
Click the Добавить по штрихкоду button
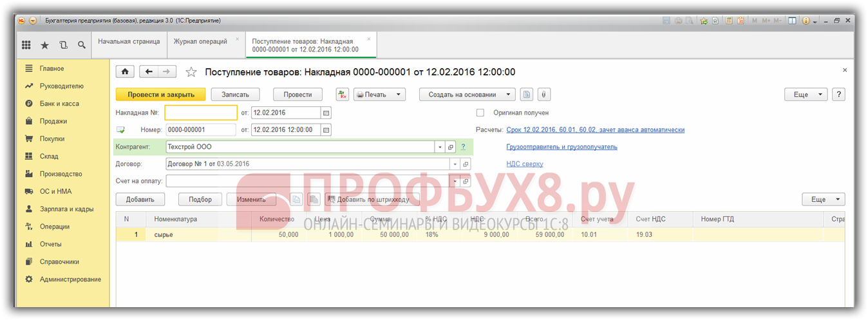click(372, 200)
